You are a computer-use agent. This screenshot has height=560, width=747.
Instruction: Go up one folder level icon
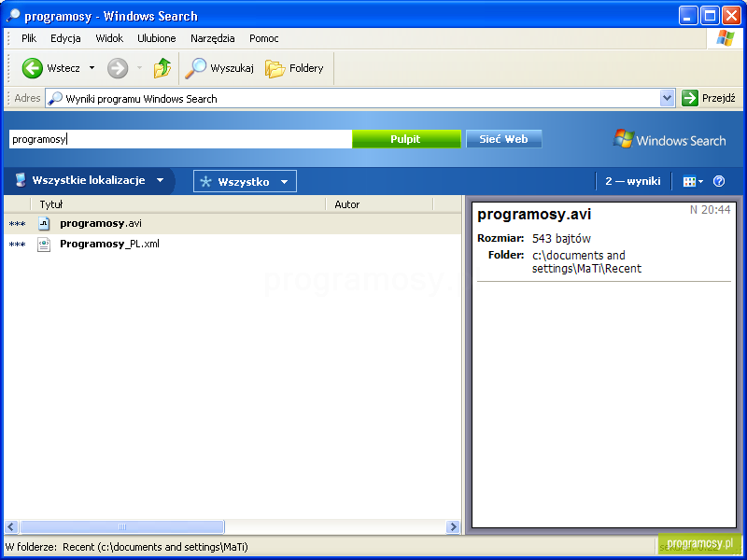click(x=162, y=68)
